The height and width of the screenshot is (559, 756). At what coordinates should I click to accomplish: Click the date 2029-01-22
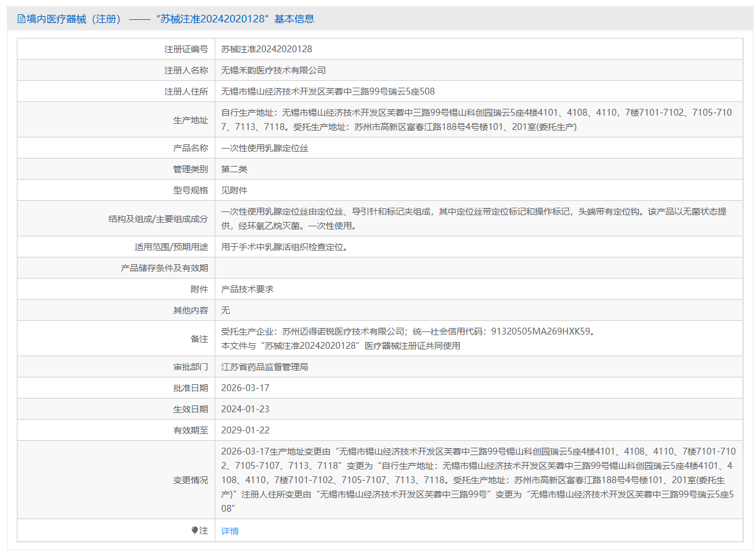pos(245,430)
